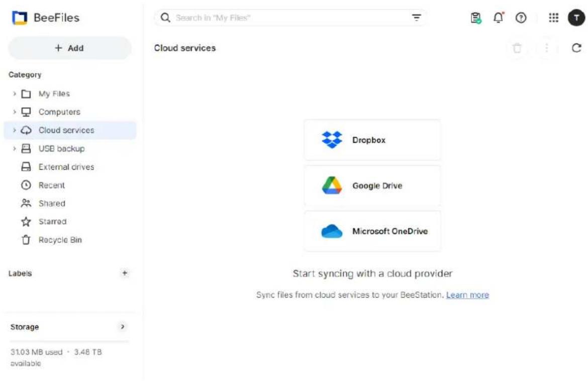Image resolution: width=588 pixels, height=381 pixels.
Task: Open the task clipboard status icon
Action: [476, 18]
